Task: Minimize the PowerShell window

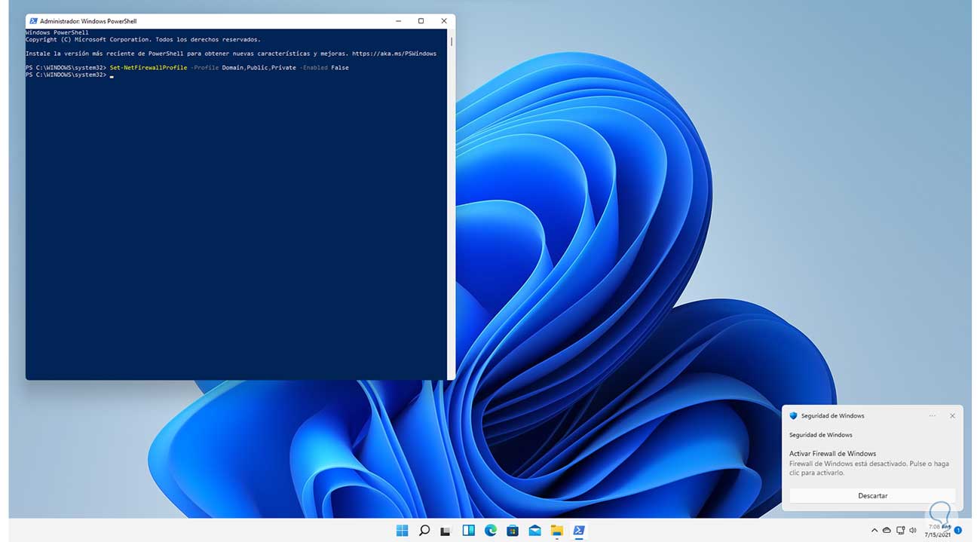Action: (398, 21)
